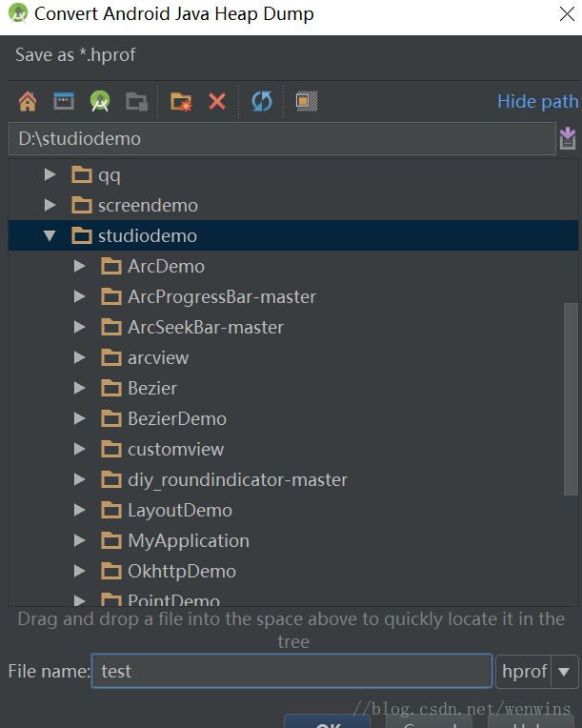Collapse the studiodemo folder

tap(50, 235)
